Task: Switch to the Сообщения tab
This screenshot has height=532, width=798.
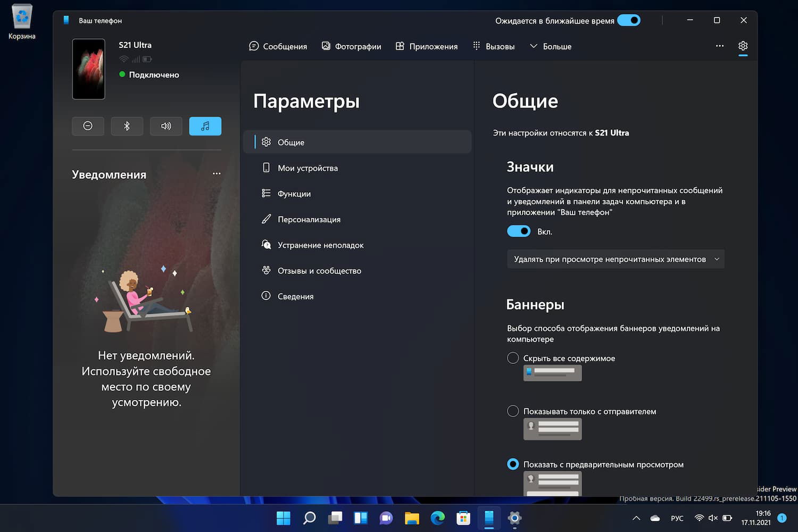Action: [x=278, y=46]
